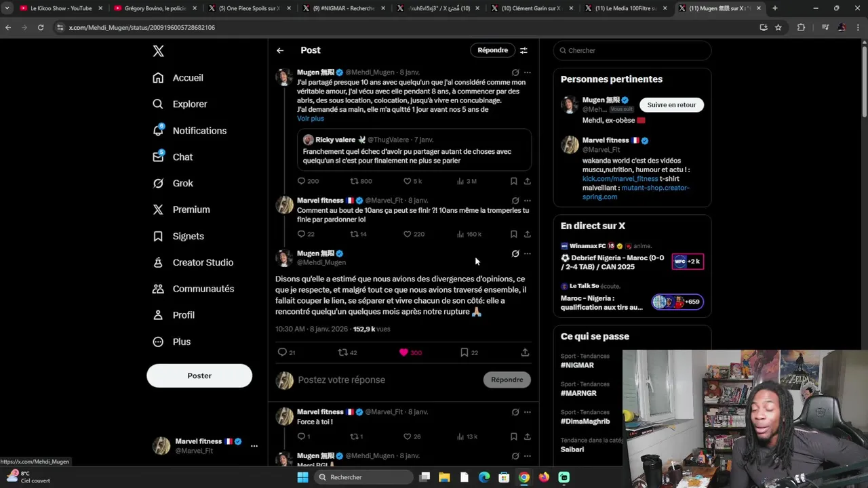The image size is (868, 488).
Task: Reply to the post with 200 replies
Action: coord(308,181)
